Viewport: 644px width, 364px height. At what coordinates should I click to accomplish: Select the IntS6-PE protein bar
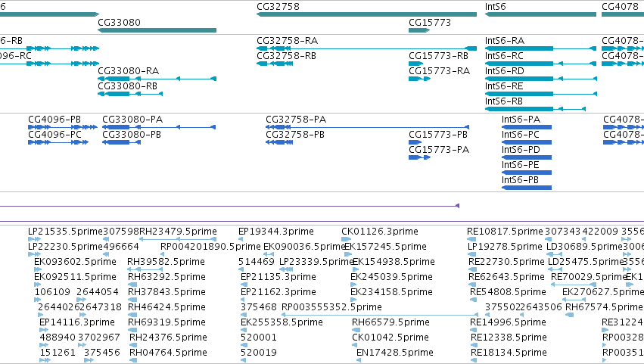coord(527,173)
